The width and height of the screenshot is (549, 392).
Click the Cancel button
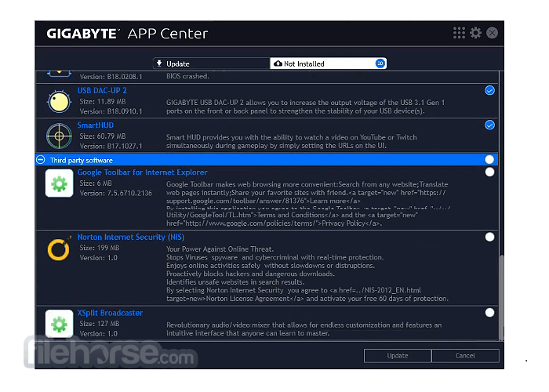[465, 356]
